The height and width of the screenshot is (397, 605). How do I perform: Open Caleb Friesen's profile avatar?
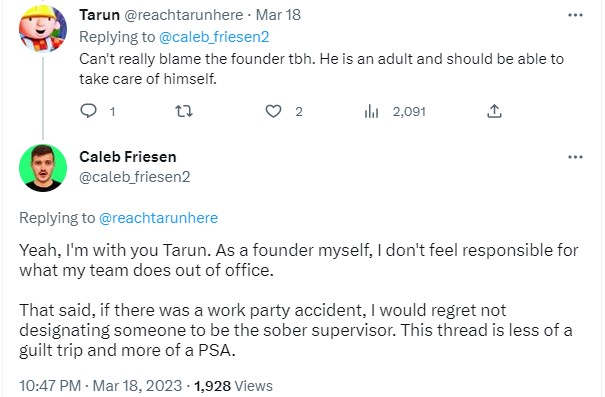click(43, 168)
